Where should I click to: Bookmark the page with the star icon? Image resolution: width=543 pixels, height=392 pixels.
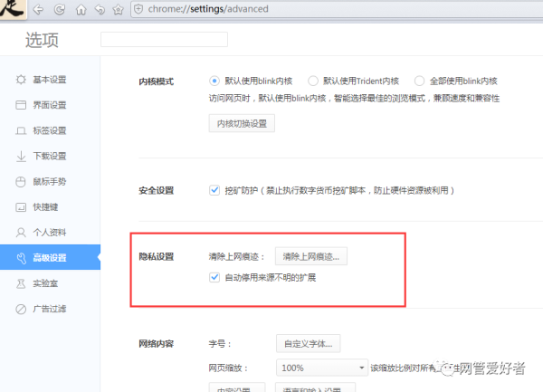[x=117, y=10]
